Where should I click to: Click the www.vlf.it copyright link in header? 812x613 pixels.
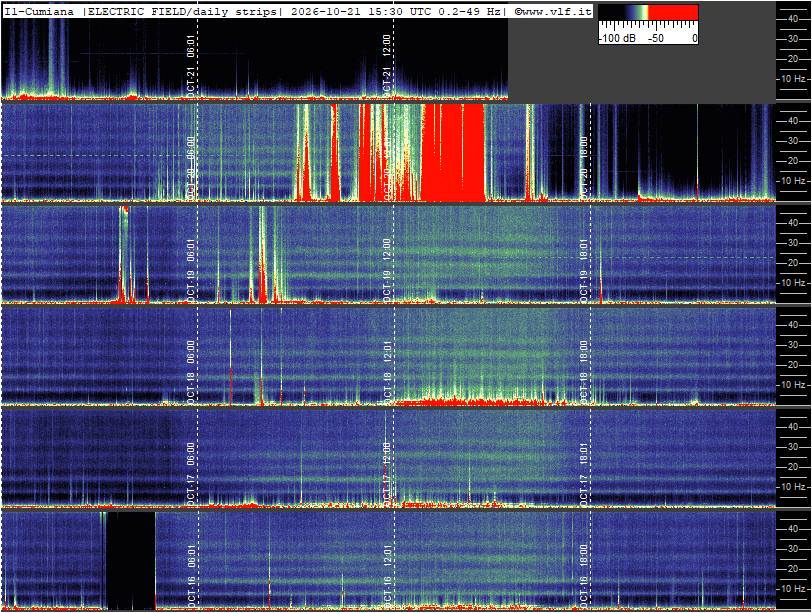553,11
